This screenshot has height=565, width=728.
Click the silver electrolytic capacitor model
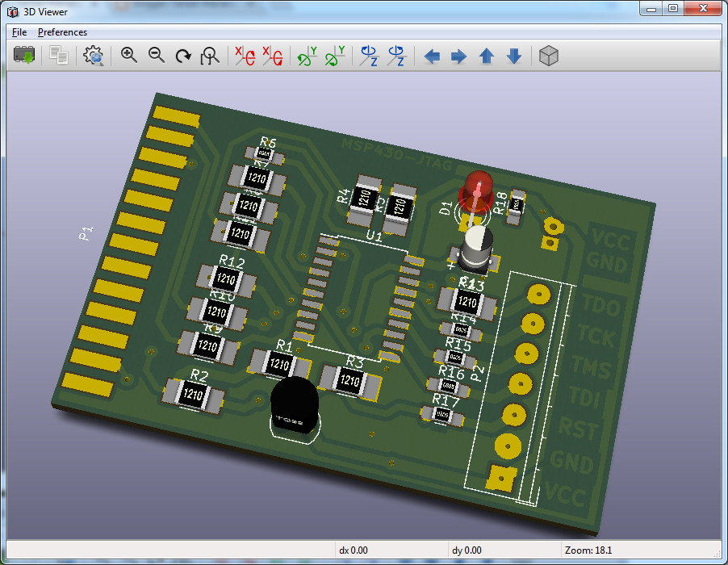476,251
